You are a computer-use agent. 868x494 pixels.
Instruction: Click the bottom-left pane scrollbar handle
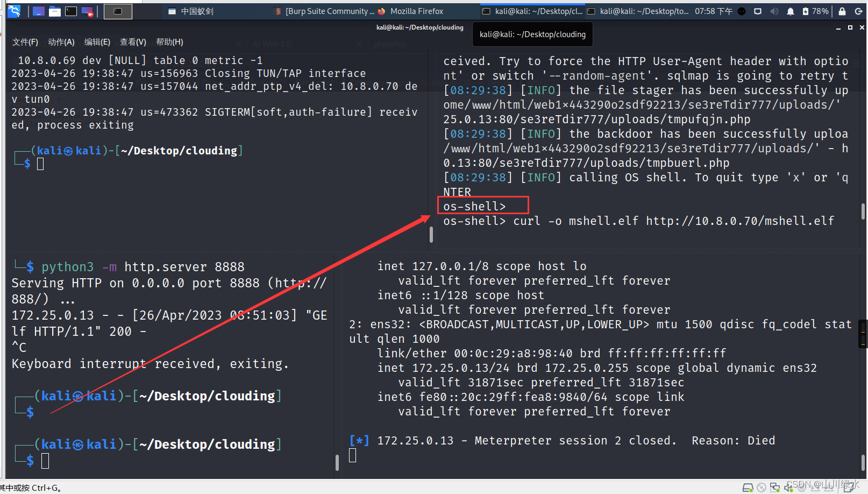337,463
